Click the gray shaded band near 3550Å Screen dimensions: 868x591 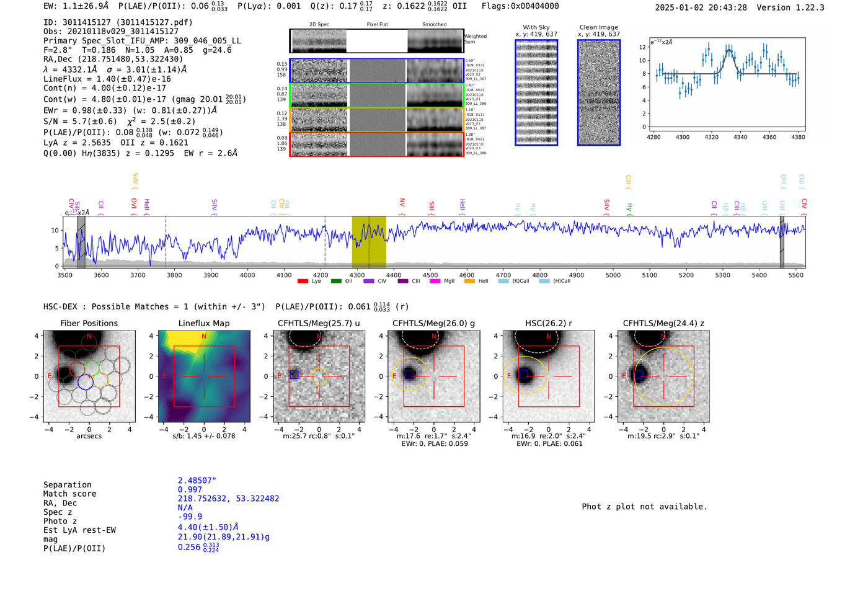(81, 242)
